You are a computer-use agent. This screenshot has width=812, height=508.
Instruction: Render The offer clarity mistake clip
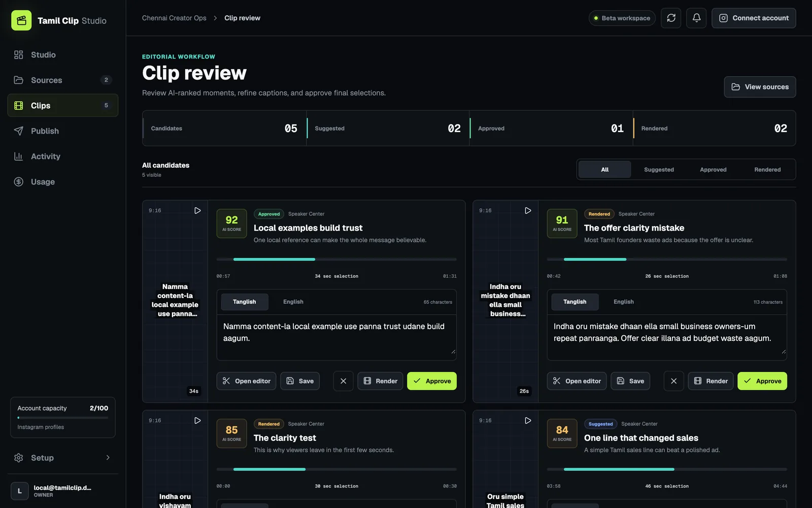point(710,381)
